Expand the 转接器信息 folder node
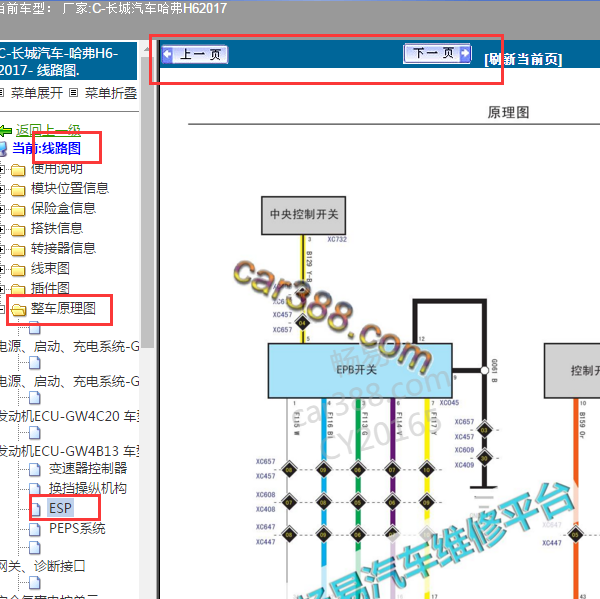The width and height of the screenshot is (600, 599). tap(2, 250)
